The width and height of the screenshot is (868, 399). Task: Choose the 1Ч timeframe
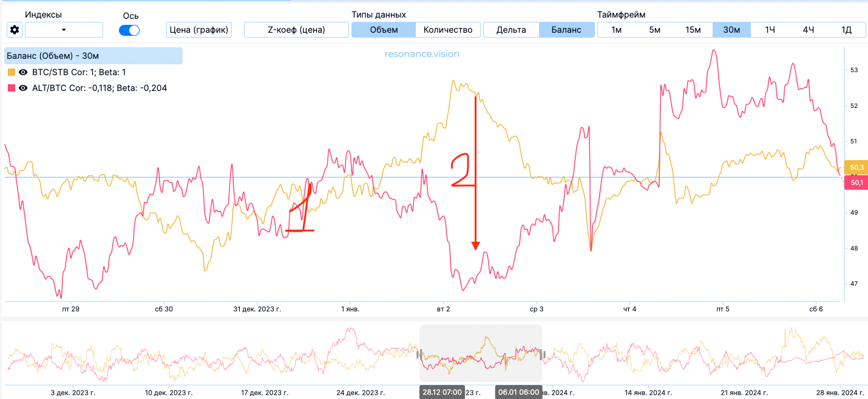click(770, 30)
